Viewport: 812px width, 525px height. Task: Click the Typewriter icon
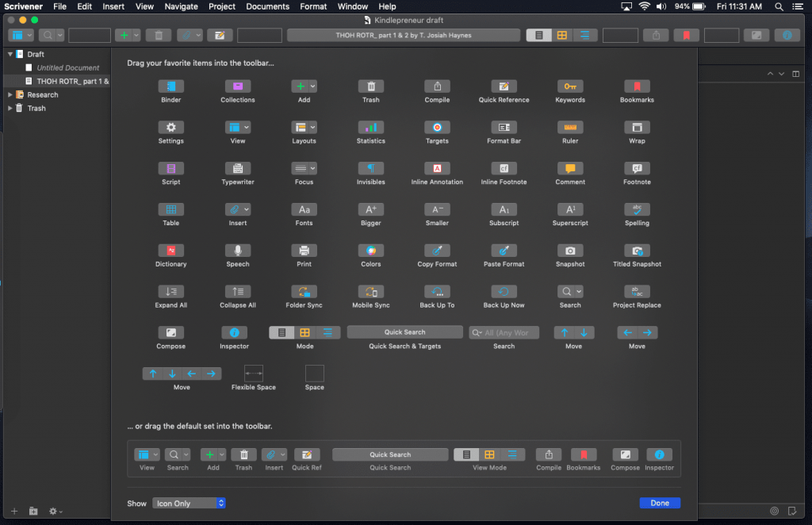point(237,169)
